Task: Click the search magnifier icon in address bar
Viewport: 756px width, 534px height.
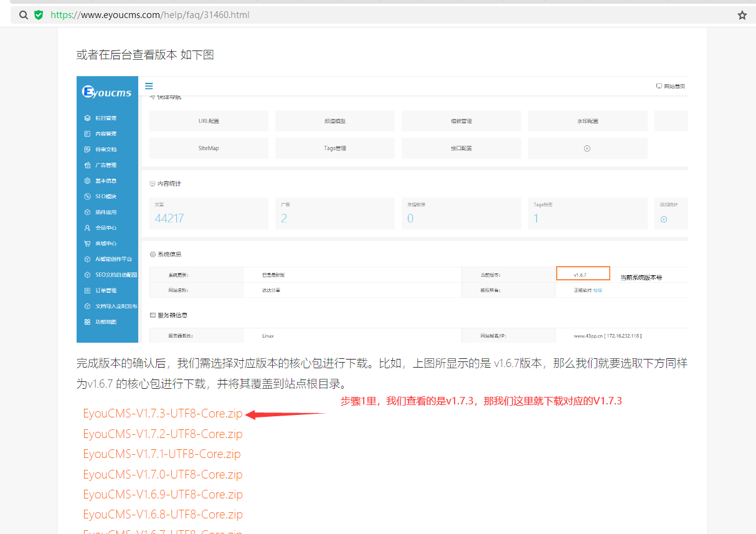Action: coord(24,15)
